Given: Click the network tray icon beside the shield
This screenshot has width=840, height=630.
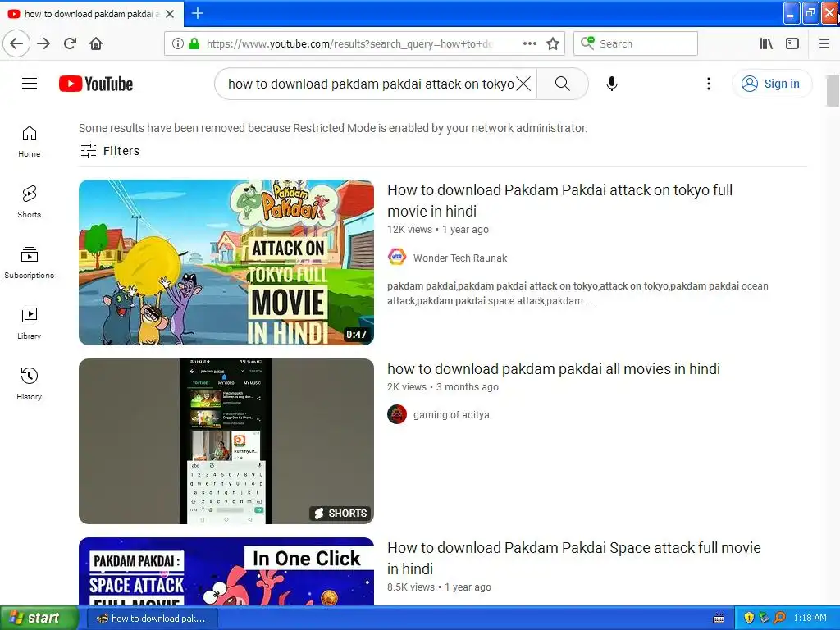Looking at the screenshot, I should tap(764, 619).
